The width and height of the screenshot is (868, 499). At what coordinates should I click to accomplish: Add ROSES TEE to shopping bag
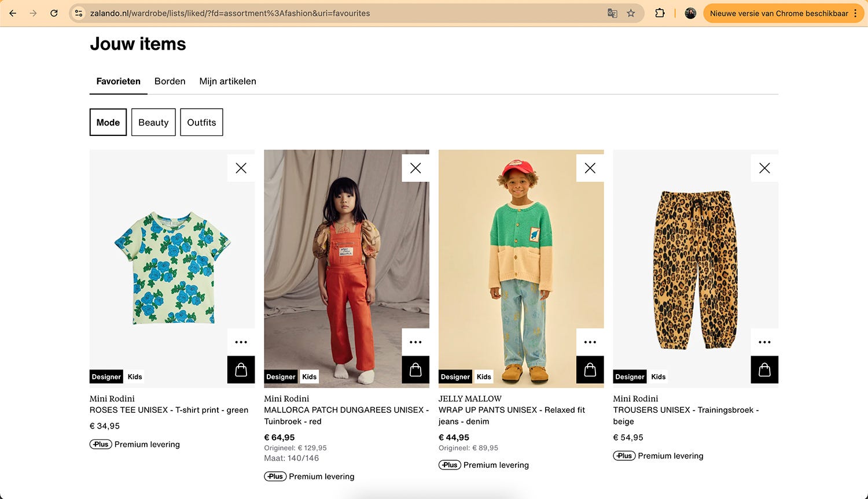241,369
